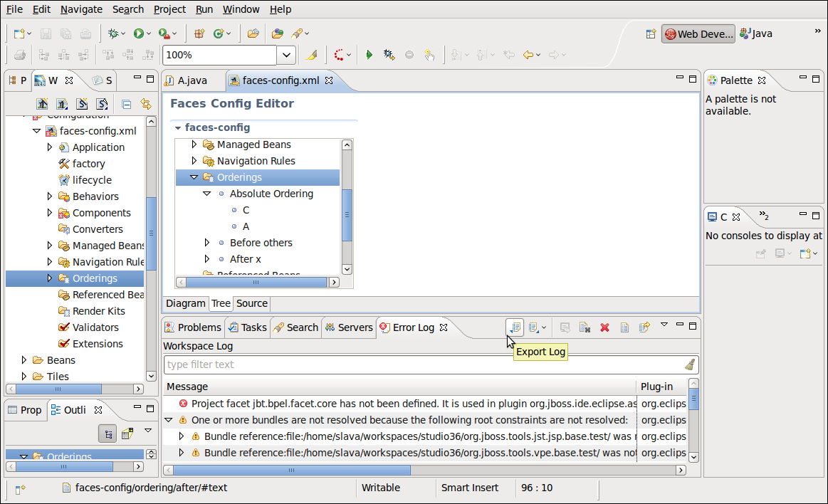Select node C under Absolute Ordering
This screenshot has height=504, width=828.
coord(246,210)
